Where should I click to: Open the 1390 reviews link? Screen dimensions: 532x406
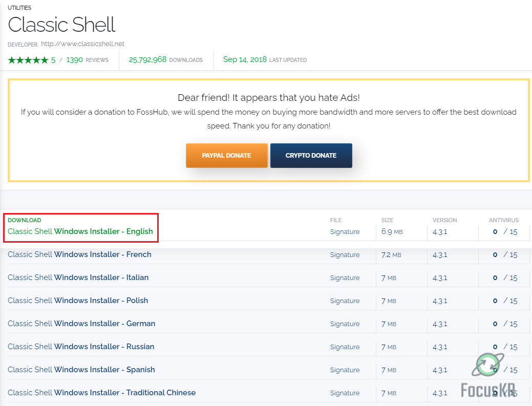(x=87, y=60)
